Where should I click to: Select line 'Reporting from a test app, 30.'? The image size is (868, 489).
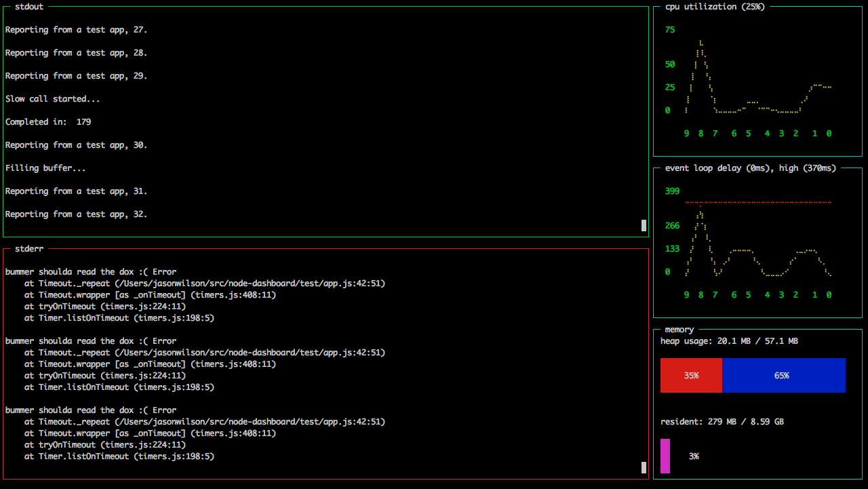click(x=76, y=145)
